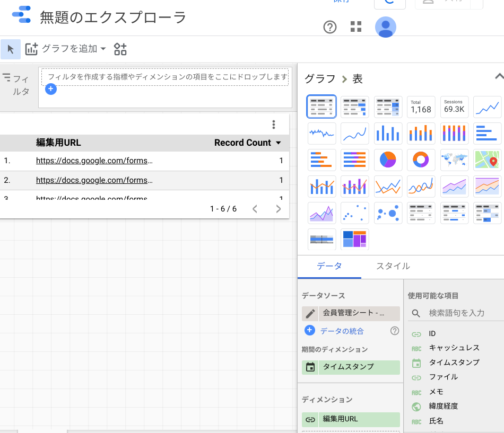The width and height of the screenshot is (504, 433).
Task: Select the stacked combo chart type
Action: (x=354, y=187)
